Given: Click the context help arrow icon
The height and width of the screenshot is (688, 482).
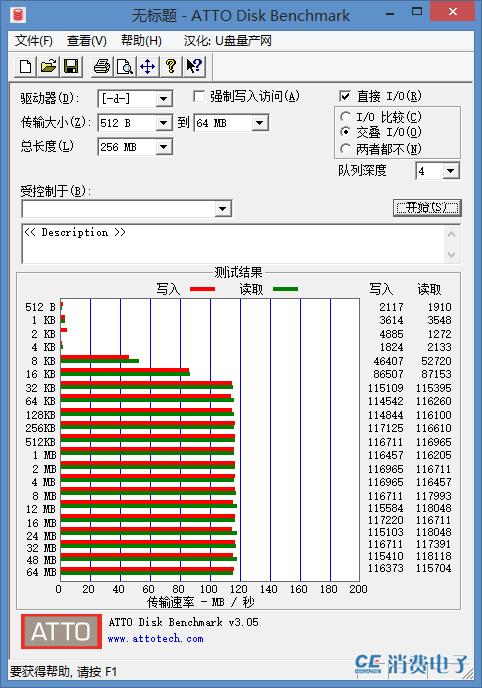Looking at the screenshot, I should point(193,67).
